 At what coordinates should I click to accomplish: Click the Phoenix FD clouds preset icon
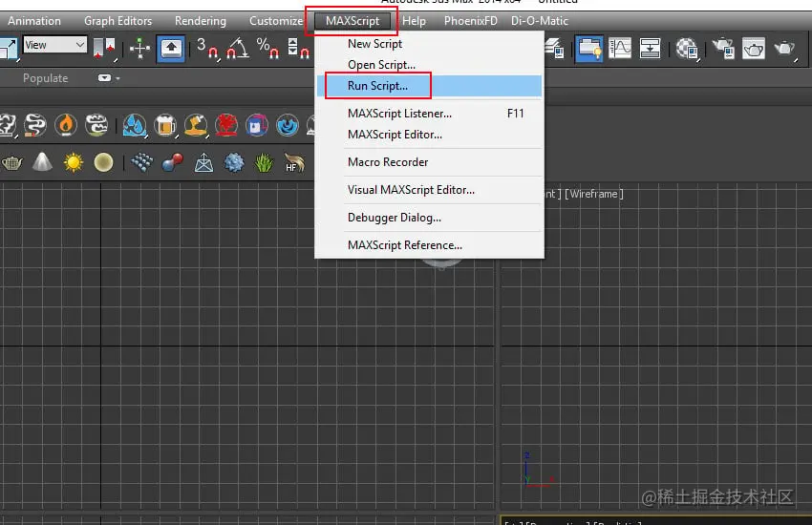96,125
